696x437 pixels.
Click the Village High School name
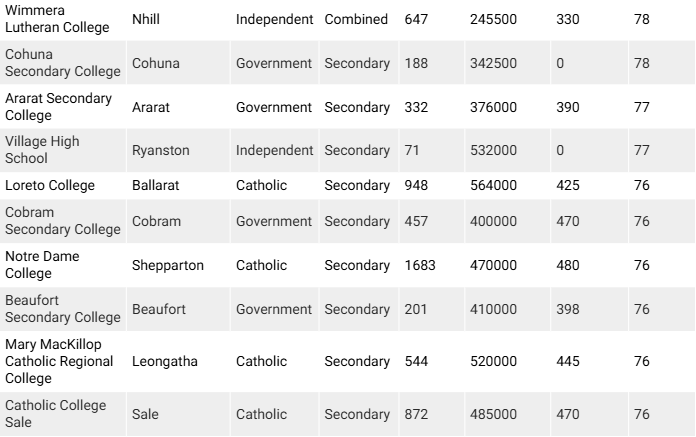[x=42, y=150]
